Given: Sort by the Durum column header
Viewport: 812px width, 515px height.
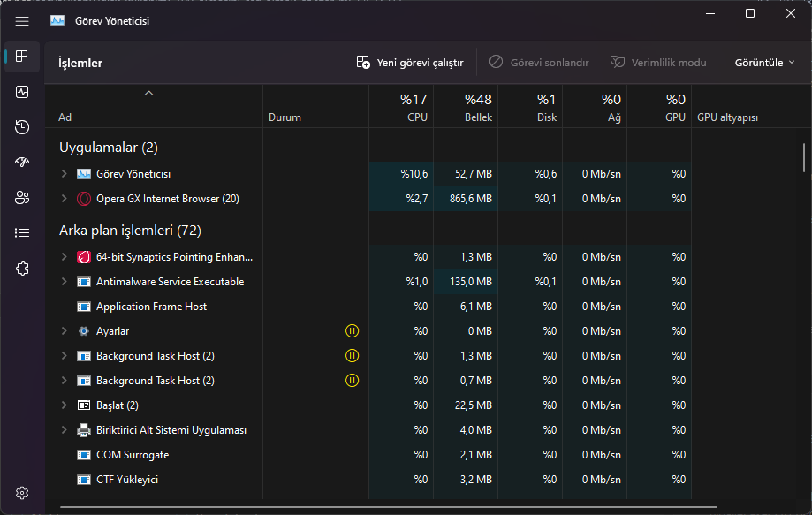Looking at the screenshot, I should 316,107.
